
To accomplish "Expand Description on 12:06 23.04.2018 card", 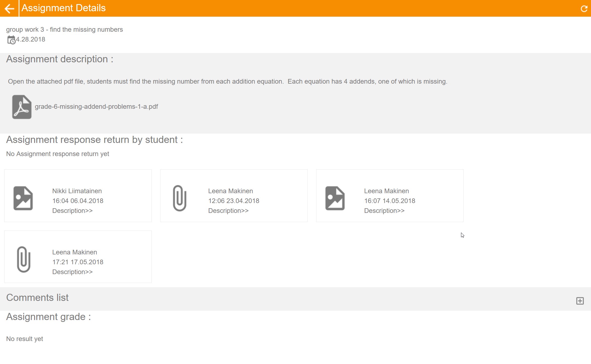I will pyautogui.click(x=228, y=211).
